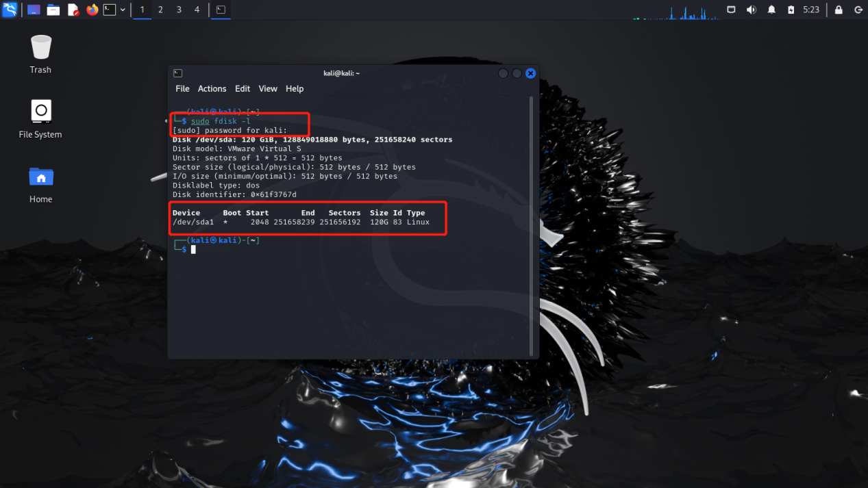Open the terminal View menu
The image size is (868, 488).
tap(268, 89)
